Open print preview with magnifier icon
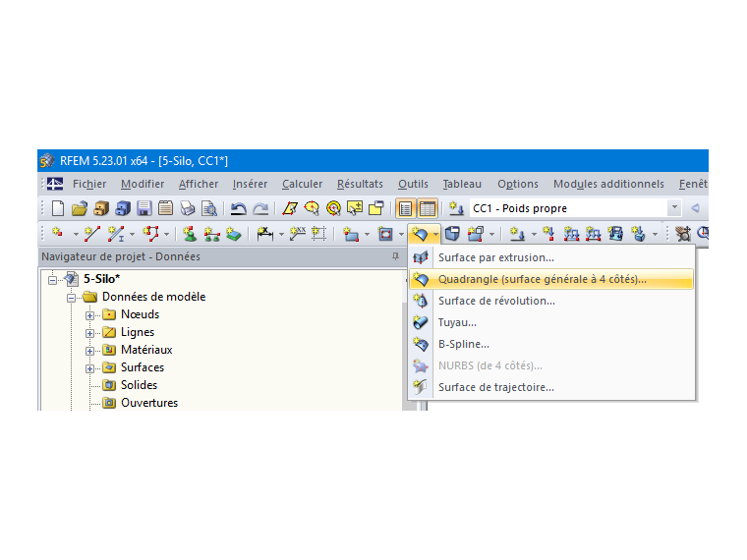Viewport: 747px width, 560px height. coord(208,208)
